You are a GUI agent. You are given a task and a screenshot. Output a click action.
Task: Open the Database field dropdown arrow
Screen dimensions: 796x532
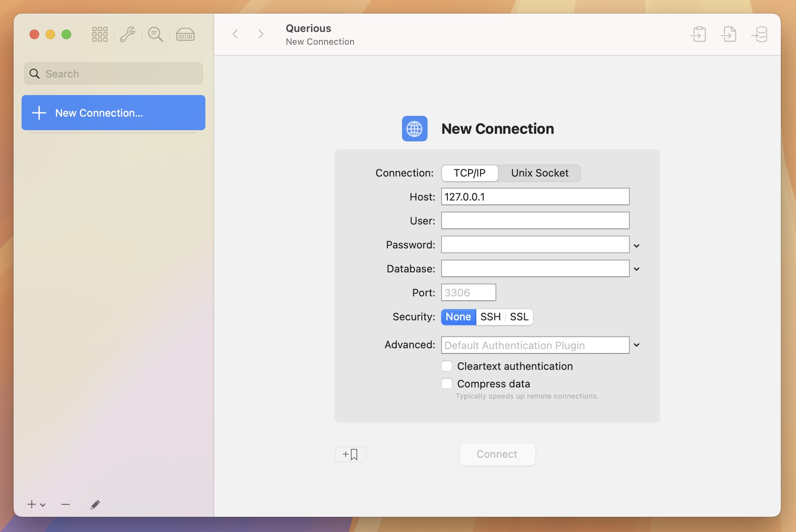click(x=637, y=269)
